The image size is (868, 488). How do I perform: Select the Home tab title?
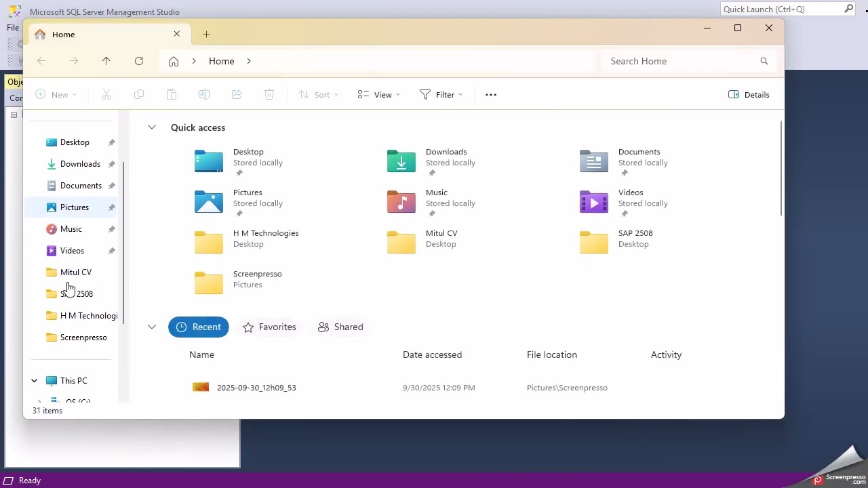click(x=64, y=35)
